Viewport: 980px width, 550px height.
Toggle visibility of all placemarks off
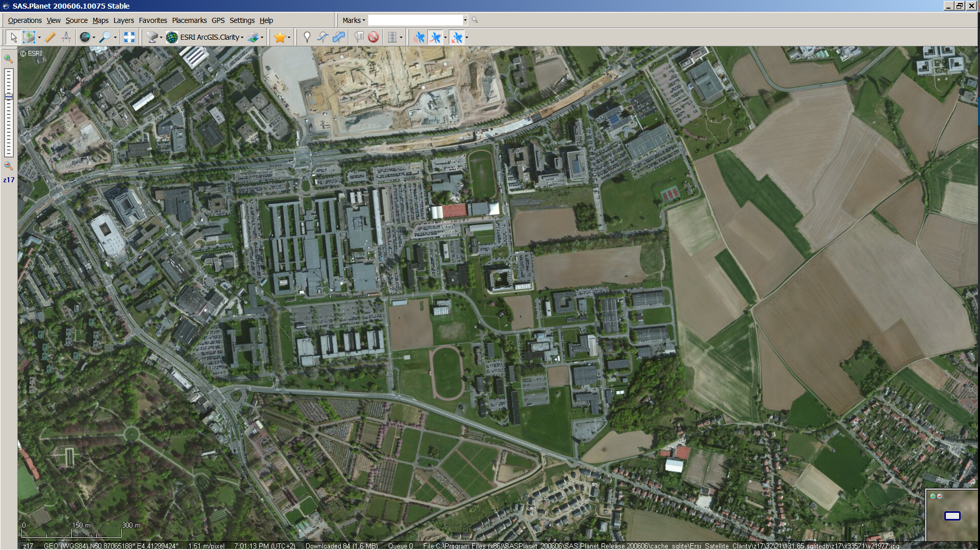(x=373, y=37)
